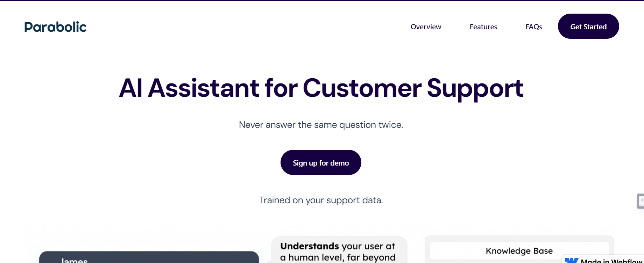This screenshot has height=263, width=644.
Task: Open the Overview navigation item
Action: (x=425, y=27)
